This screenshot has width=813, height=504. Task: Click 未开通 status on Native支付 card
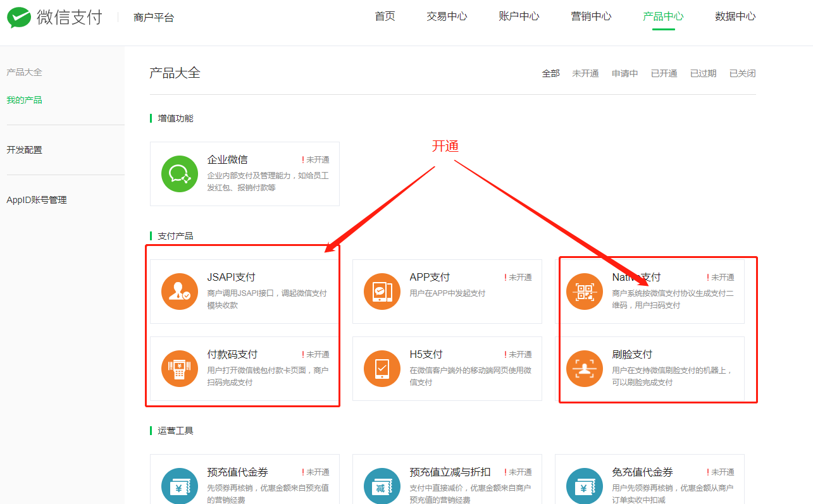click(721, 278)
